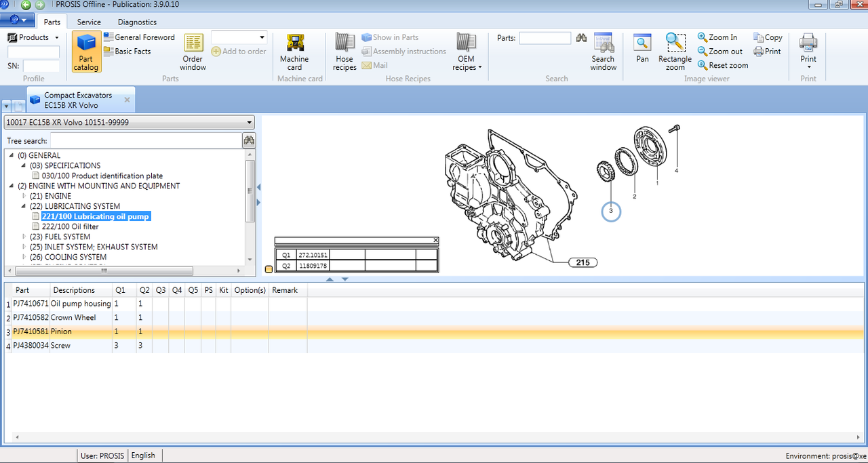Image resolution: width=868 pixels, height=463 pixels.
Task: Click Zoom out in image viewer
Action: pos(720,52)
